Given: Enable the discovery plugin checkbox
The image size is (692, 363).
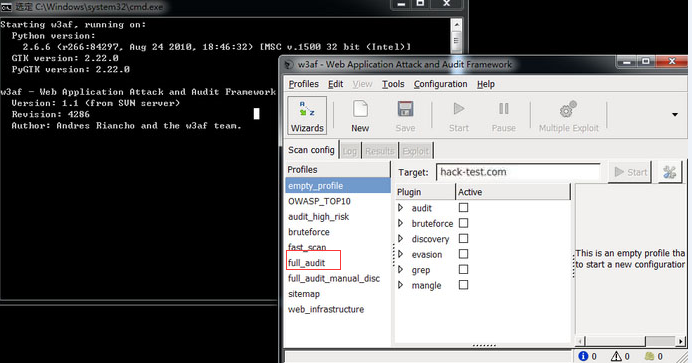Looking at the screenshot, I should coord(463,239).
